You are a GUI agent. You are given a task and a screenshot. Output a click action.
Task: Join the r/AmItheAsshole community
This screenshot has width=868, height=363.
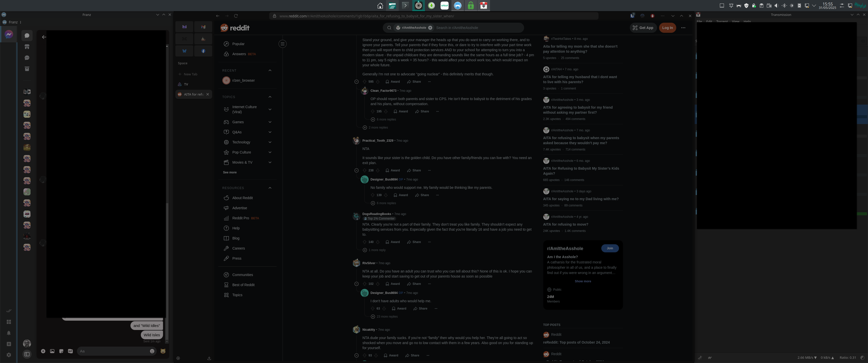click(610, 248)
